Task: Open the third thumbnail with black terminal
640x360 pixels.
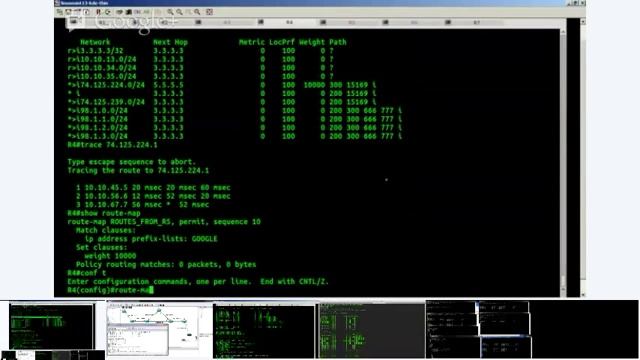Action: pyautogui.click(x=264, y=331)
